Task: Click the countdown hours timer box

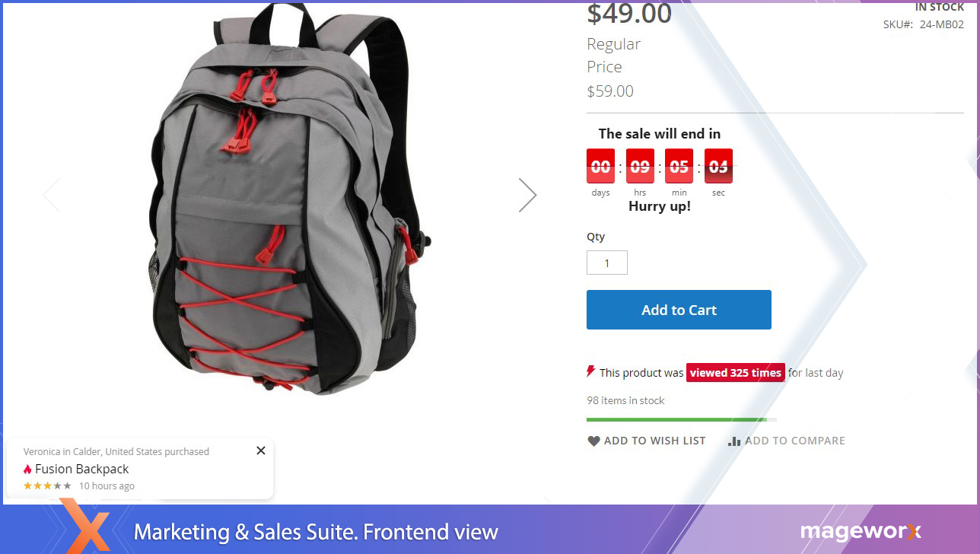Action: pyautogui.click(x=640, y=166)
